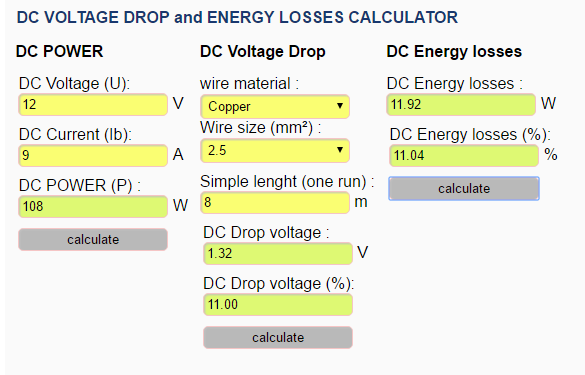The width and height of the screenshot is (585, 375).
Task: Open the wire material Copper dropdown
Action: [275, 106]
